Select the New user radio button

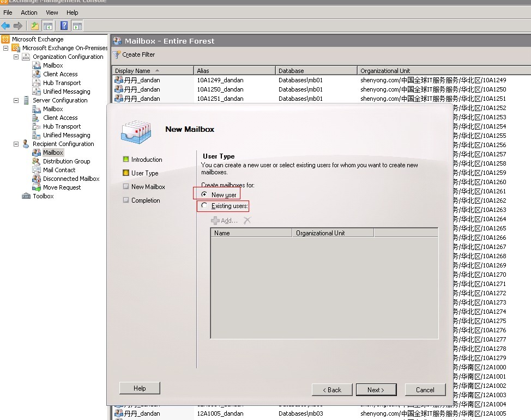tap(204, 194)
